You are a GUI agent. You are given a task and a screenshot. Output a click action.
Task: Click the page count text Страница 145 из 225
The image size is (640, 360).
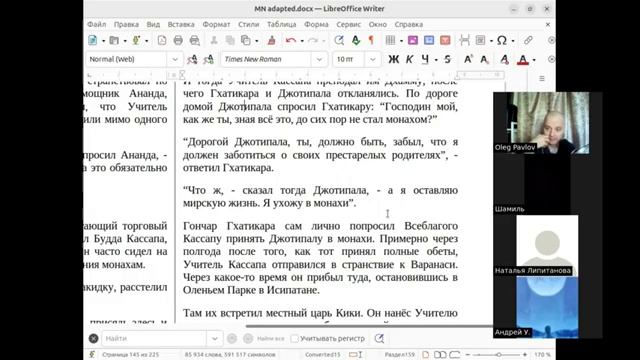coord(131,355)
